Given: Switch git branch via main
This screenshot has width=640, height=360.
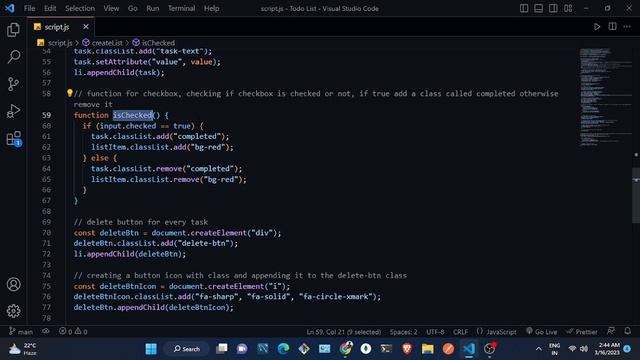Looking at the screenshot, I should click(x=21, y=331).
